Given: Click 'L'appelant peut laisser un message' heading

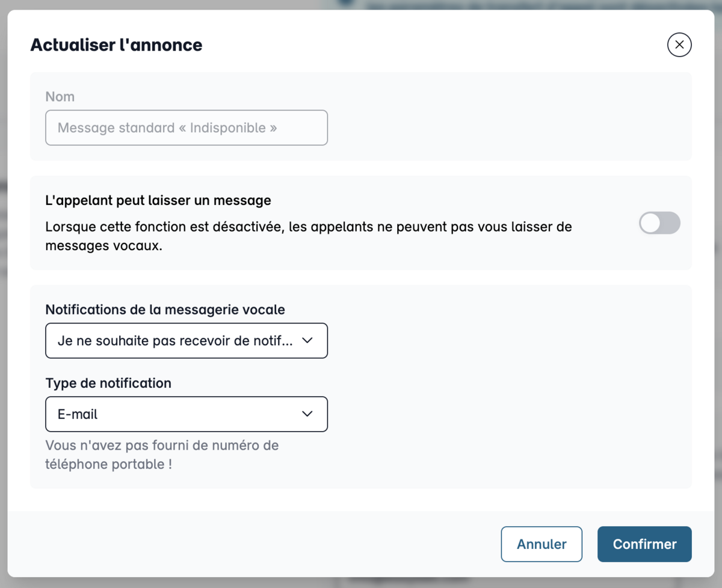Looking at the screenshot, I should (x=158, y=200).
